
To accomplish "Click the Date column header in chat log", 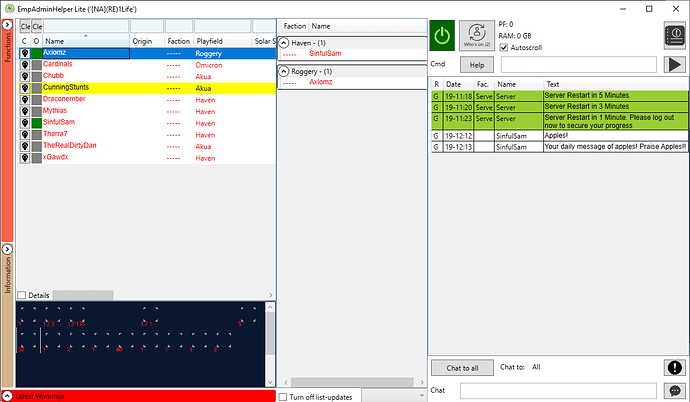I will tap(458, 84).
